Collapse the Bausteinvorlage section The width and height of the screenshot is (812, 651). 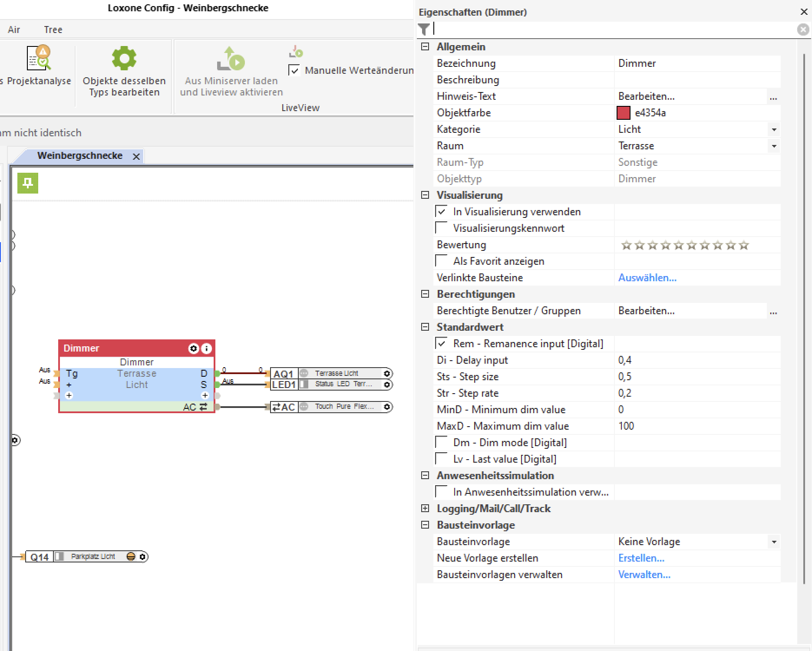pos(425,525)
